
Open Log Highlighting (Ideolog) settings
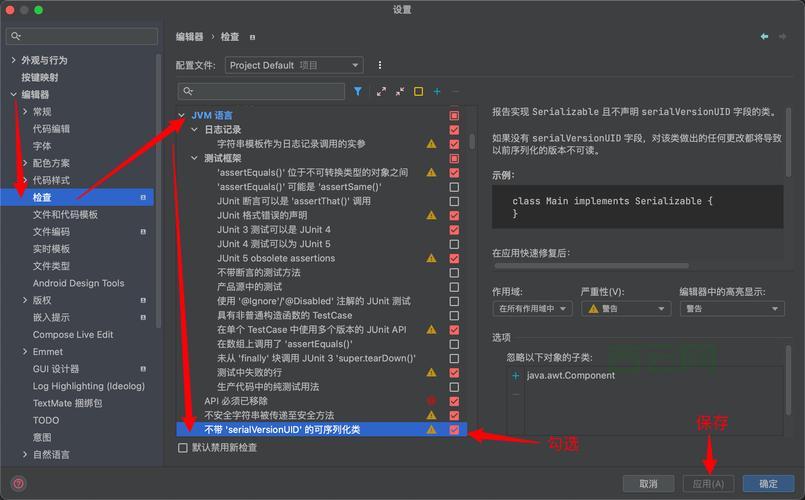pos(89,386)
